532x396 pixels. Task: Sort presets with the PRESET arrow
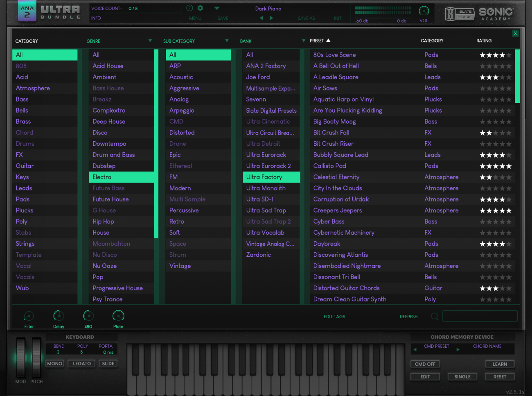coord(328,41)
